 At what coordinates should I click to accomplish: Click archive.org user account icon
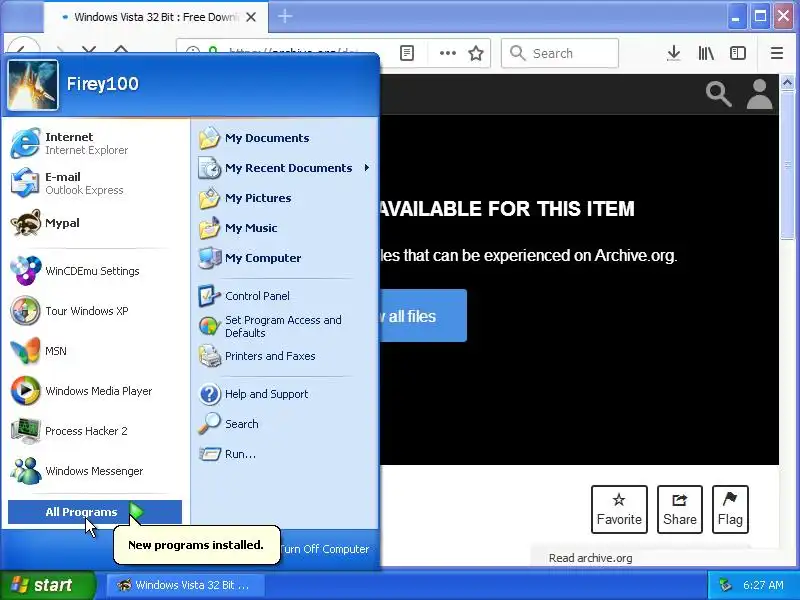point(759,94)
